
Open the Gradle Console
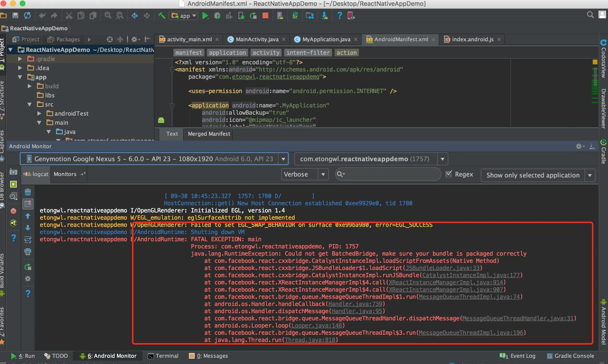570,356
